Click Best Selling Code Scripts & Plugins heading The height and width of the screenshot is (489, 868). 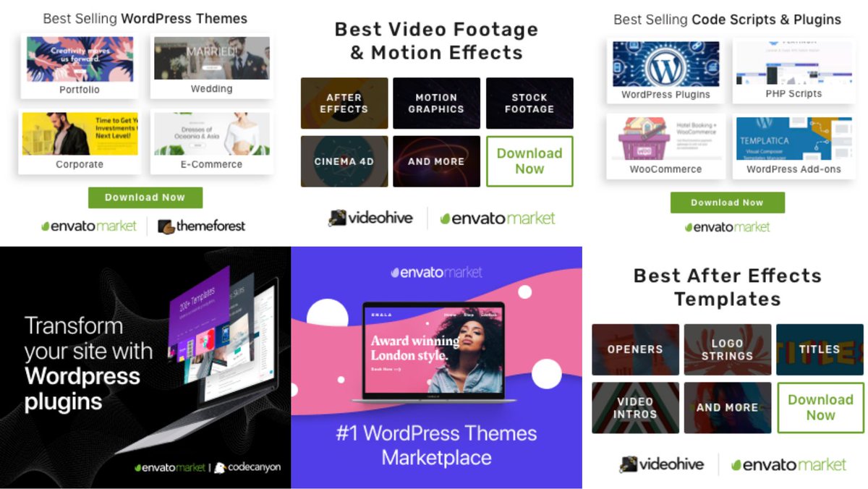pyautogui.click(x=727, y=20)
